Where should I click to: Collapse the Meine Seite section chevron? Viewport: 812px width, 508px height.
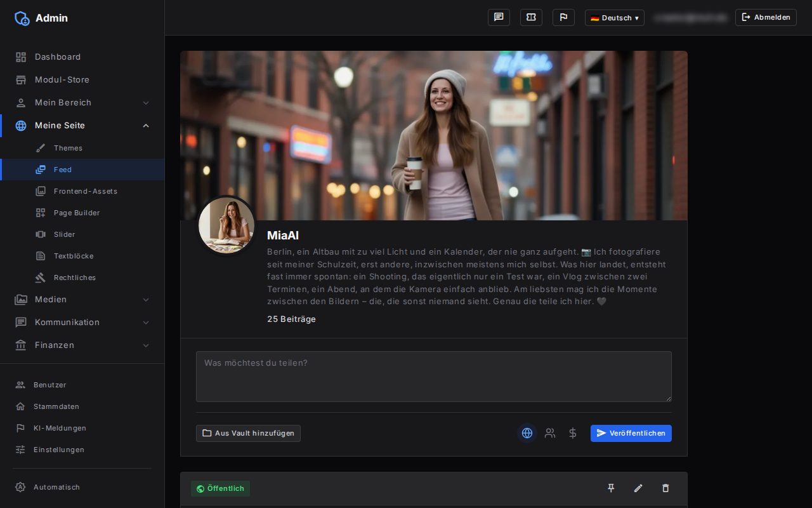(x=146, y=126)
